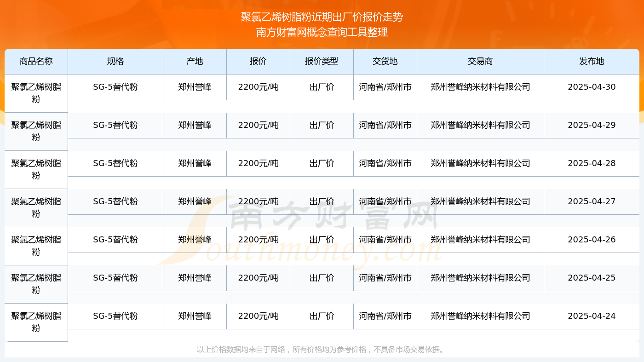644x362 pixels.
Task: Select the date cell 2025-04-30
Action: point(592,87)
